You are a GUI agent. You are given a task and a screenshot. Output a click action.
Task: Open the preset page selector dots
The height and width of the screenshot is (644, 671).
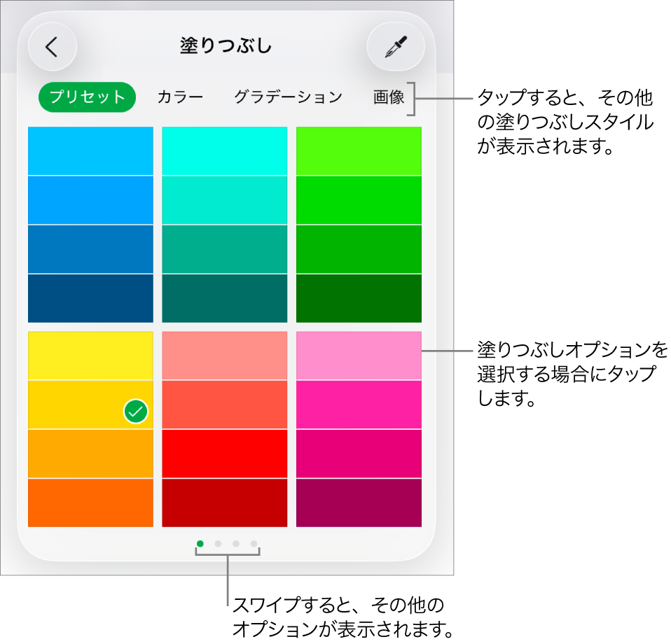226,543
